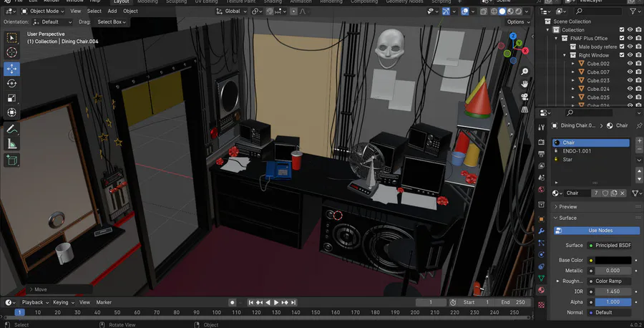This screenshot has height=328, width=644.
Task: Toggle the camera view icon
Action: (525, 97)
